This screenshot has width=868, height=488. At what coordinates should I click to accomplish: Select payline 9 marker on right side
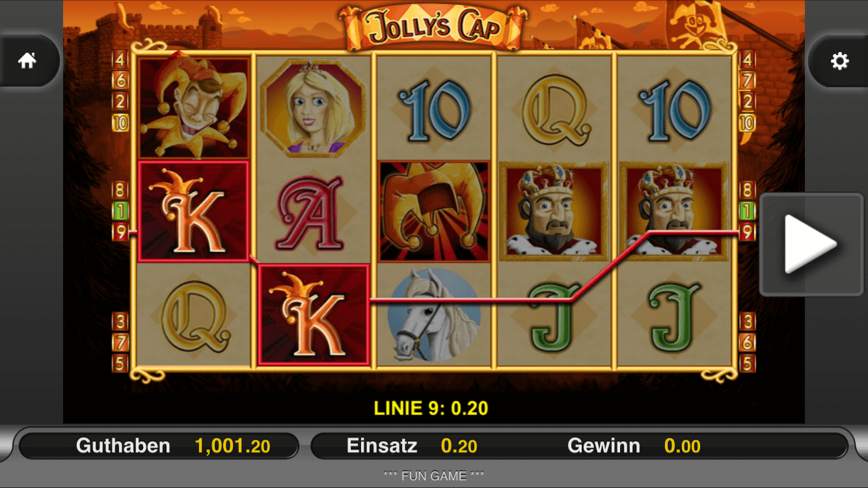[747, 231]
